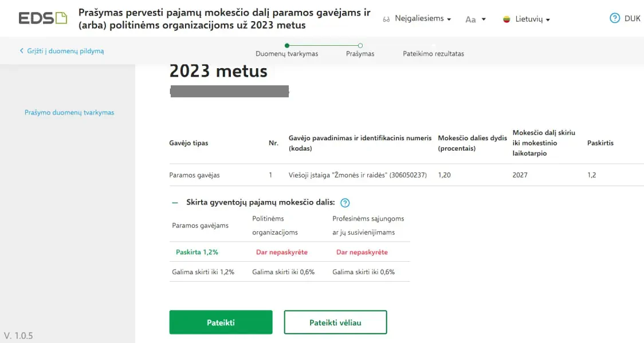Select the Paramos gavėjas table row
Screen dimensions: 644x343
click(x=406, y=175)
